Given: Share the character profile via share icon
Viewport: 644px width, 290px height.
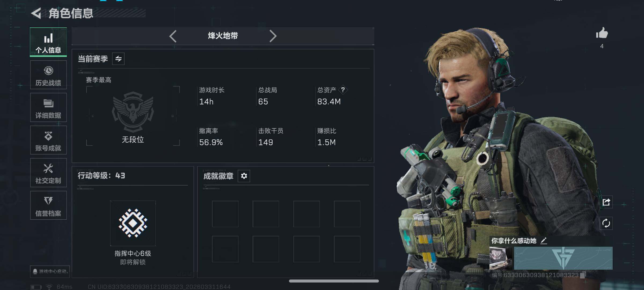Looking at the screenshot, I should [x=606, y=202].
